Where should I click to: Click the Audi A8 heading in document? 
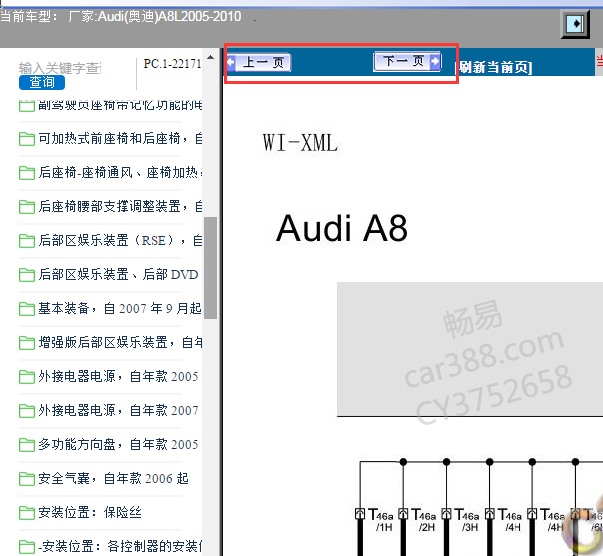point(341,228)
